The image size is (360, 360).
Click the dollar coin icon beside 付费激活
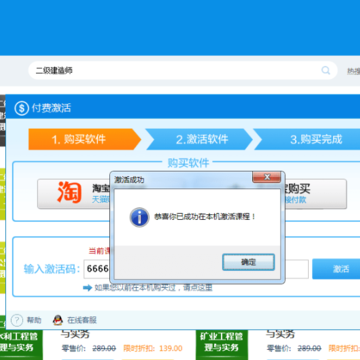point(22,108)
